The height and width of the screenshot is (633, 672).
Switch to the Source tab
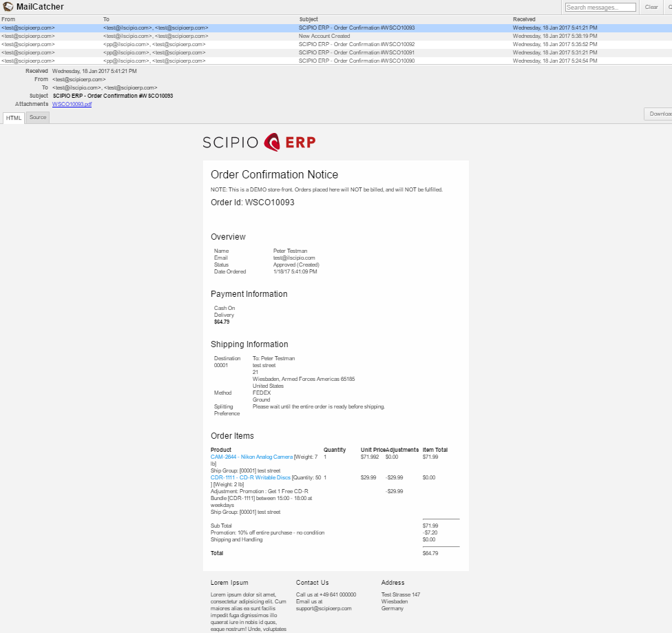pos(37,117)
